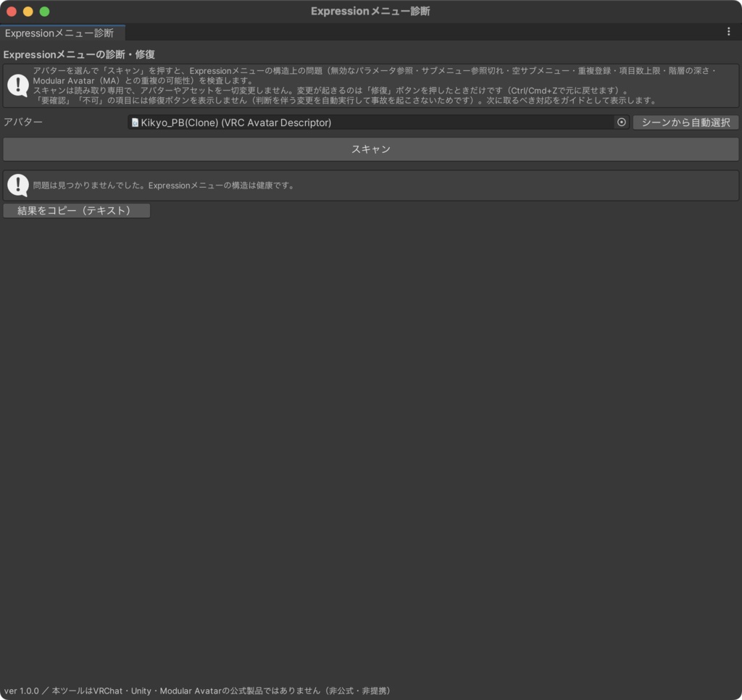Click the Expressionメニューの診断・修復 heading
Image resolution: width=742 pixels, height=700 pixels.
coord(79,54)
